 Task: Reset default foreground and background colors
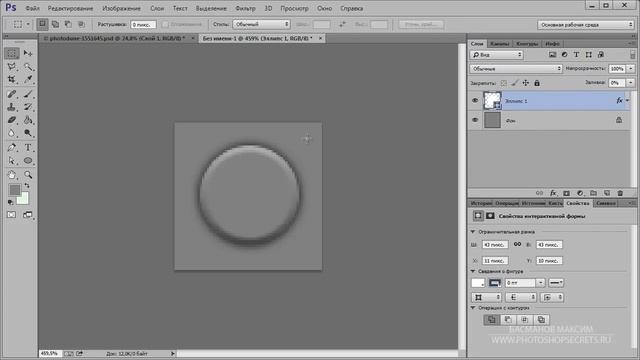point(10,202)
